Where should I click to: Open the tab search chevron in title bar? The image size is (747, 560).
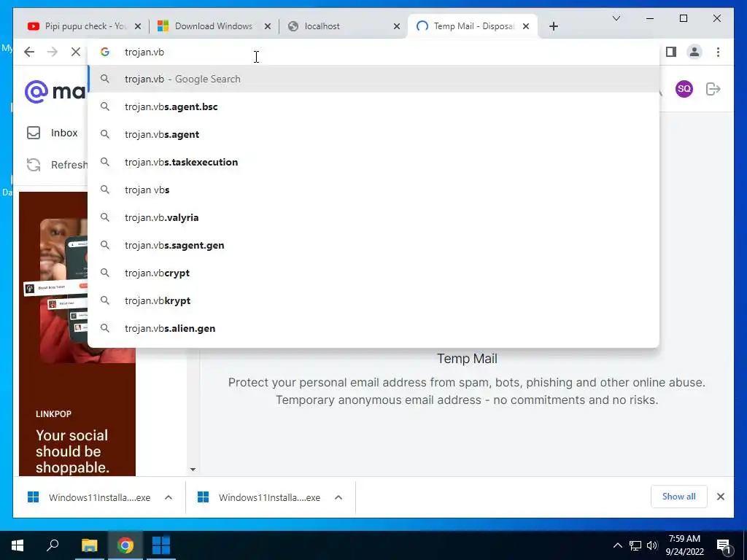coord(616,18)
